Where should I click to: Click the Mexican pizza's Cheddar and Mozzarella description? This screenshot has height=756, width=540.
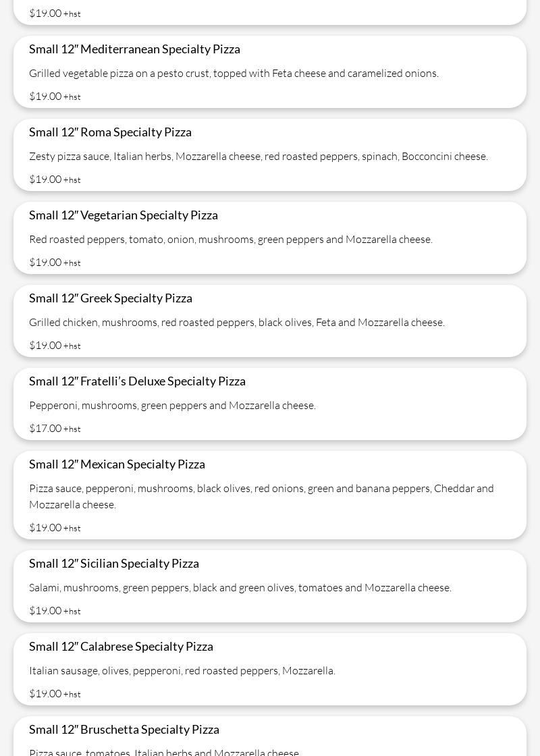coord(261,496)
